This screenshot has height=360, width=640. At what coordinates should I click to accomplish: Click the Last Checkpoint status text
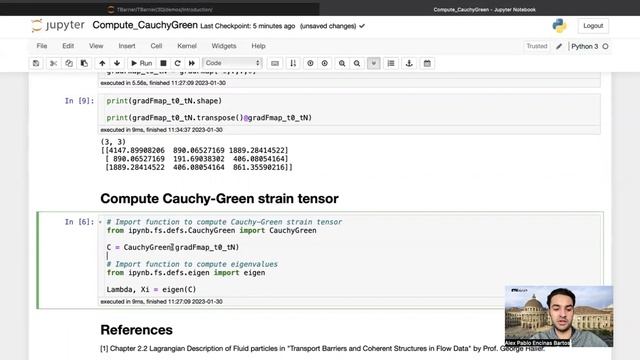[247, 26]
